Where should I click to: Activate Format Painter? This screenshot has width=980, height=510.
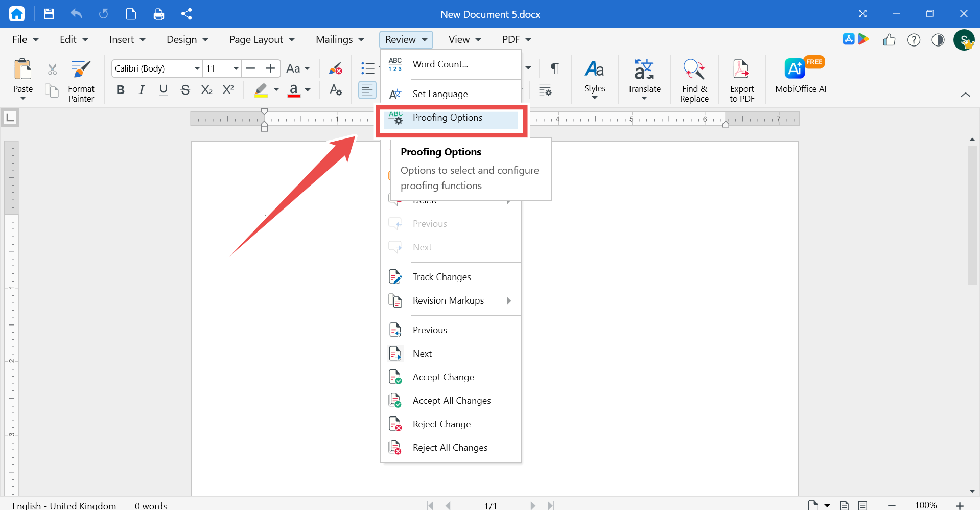tap(81, 81)
